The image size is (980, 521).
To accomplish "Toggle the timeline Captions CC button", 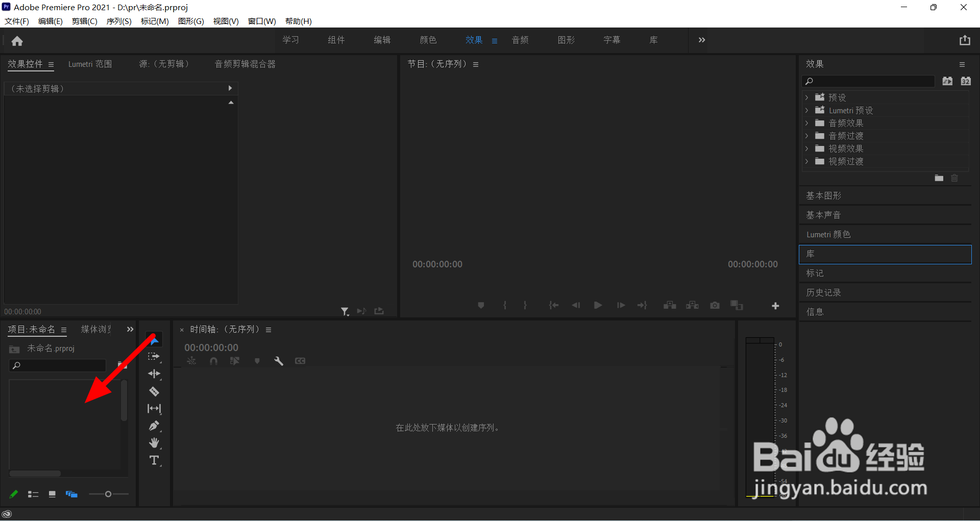I will 300,361.
